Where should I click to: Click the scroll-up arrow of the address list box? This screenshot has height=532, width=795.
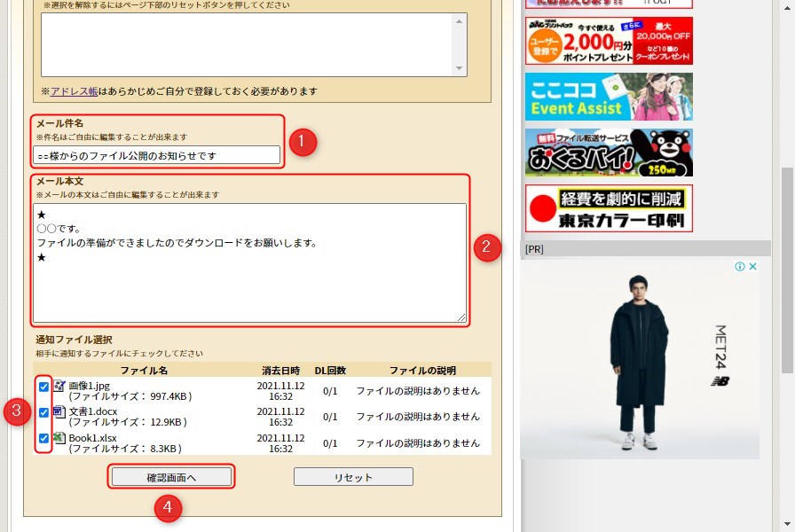pos(460,20)
